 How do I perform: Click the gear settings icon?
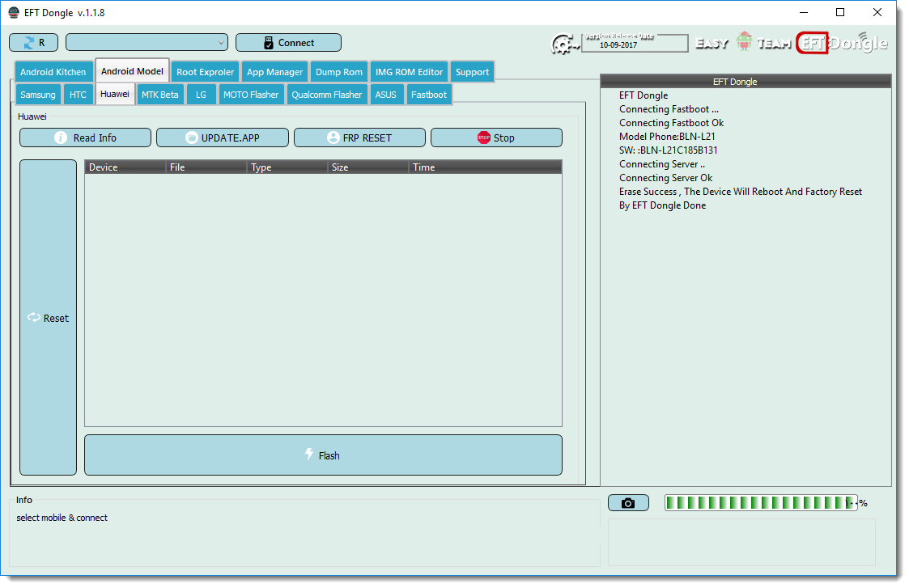pos(563,44)
